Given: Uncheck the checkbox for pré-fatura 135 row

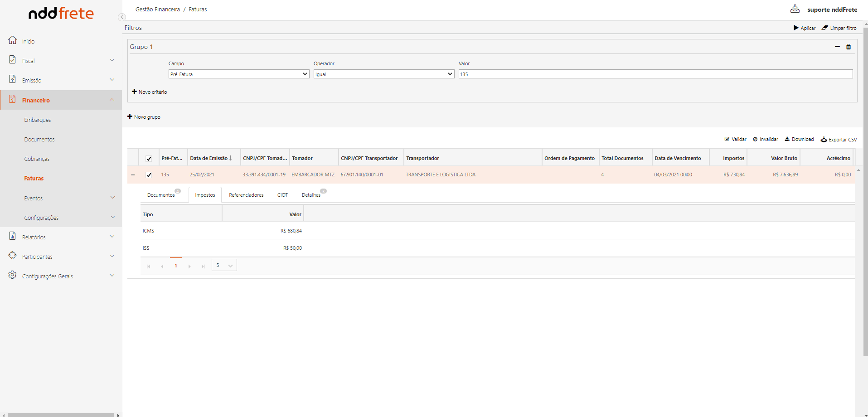Looking at the screenshot, I should tap(149, 175).
